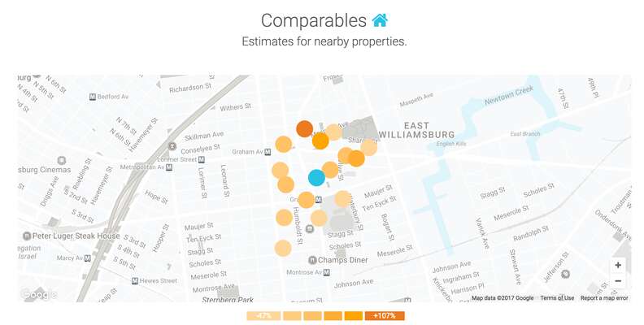Zoom in with the map plus button
Viewport: 644px width, 325px height.
click(618, 265)
